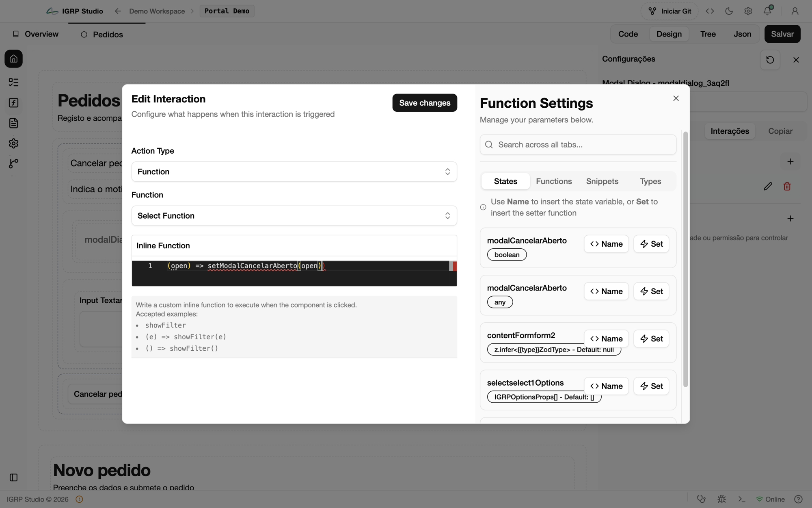Switch to Tree view
The image size is (812, 508).
708,34
